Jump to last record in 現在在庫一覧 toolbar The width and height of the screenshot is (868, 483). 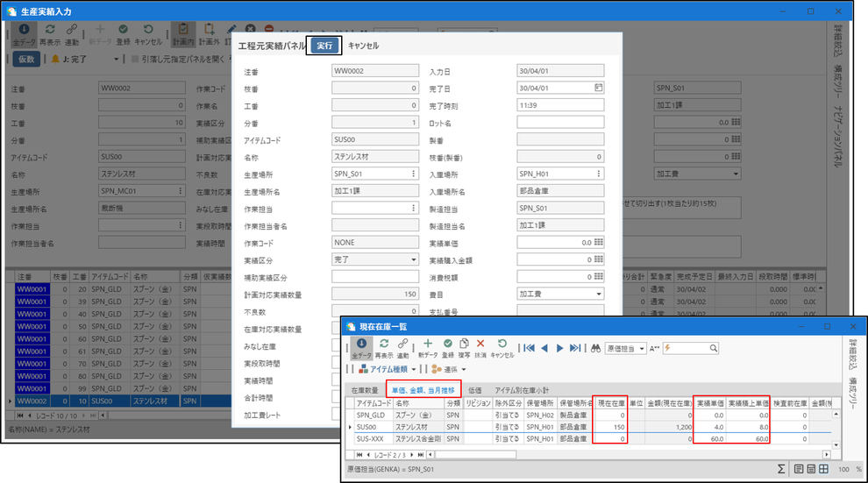pyautogui.click(x=575, y=348)
